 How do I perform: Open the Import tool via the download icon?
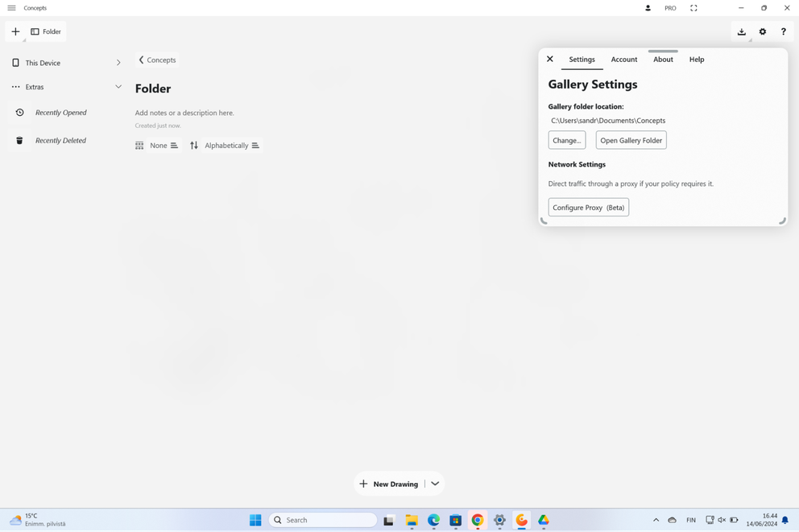[741, 31]
